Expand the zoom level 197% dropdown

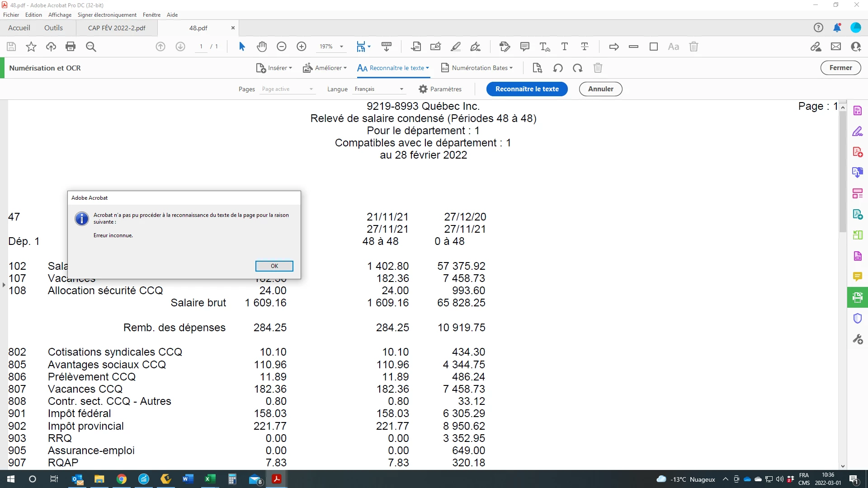click(341, 47)
